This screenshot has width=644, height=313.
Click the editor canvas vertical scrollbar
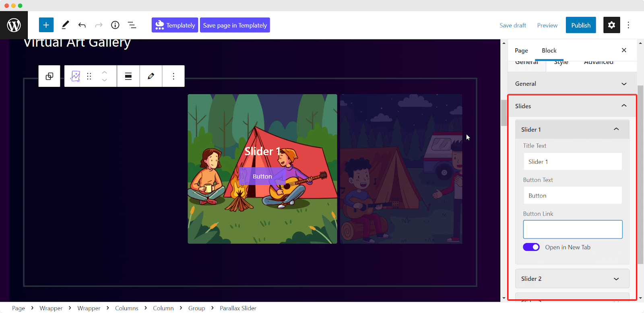[x=504, y=113]
